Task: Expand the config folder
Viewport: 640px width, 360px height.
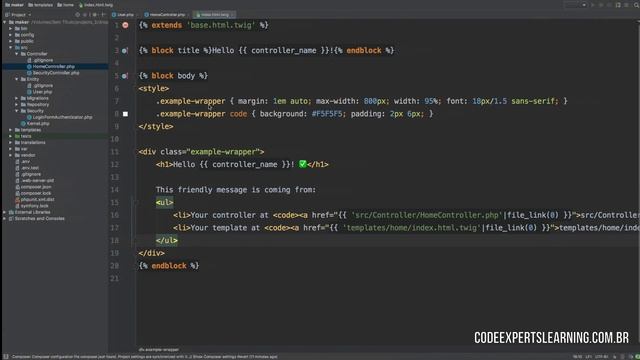Action: point(11,35)
